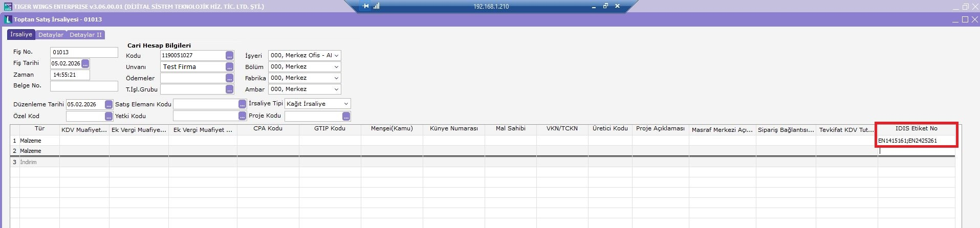Switch to the Detaylar tab
Image resolution: width=980 pixels, height=228 pixels.
pyautogui.click(x=51, y=35)
